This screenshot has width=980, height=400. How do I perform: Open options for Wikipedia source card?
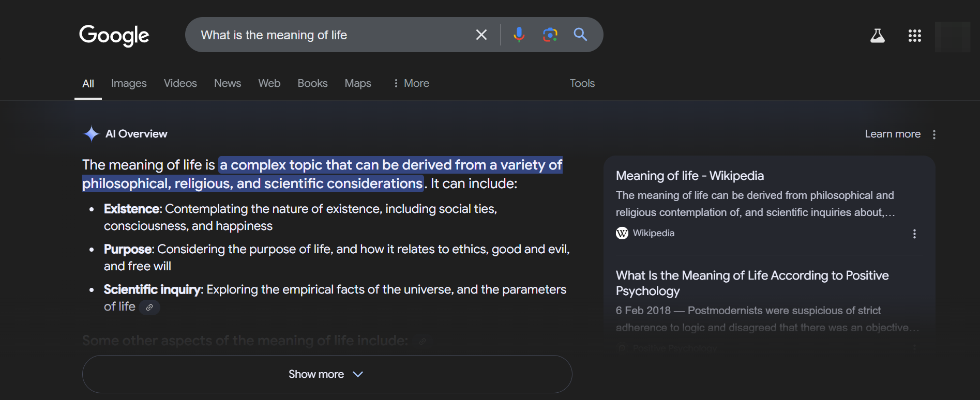point(914,234)
